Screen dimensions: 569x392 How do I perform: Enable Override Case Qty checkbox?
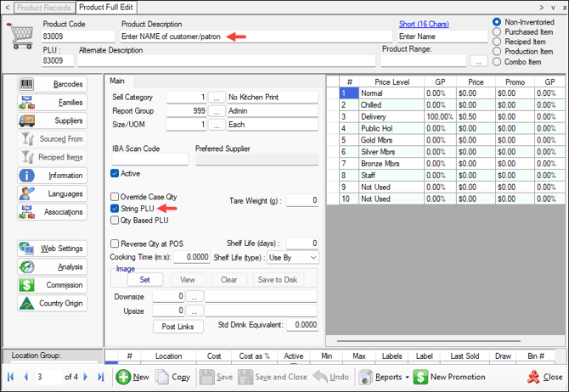[x=115, y=197]
